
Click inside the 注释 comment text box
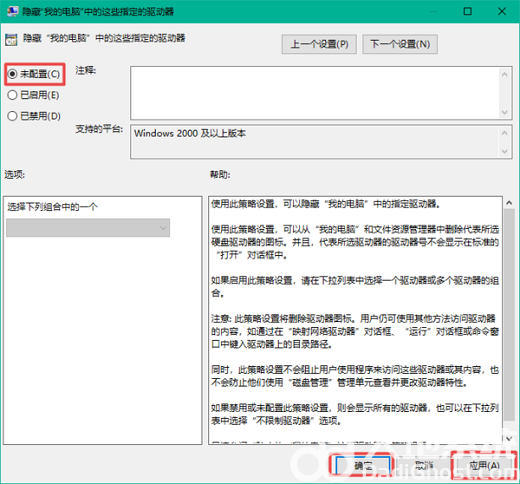315,93
